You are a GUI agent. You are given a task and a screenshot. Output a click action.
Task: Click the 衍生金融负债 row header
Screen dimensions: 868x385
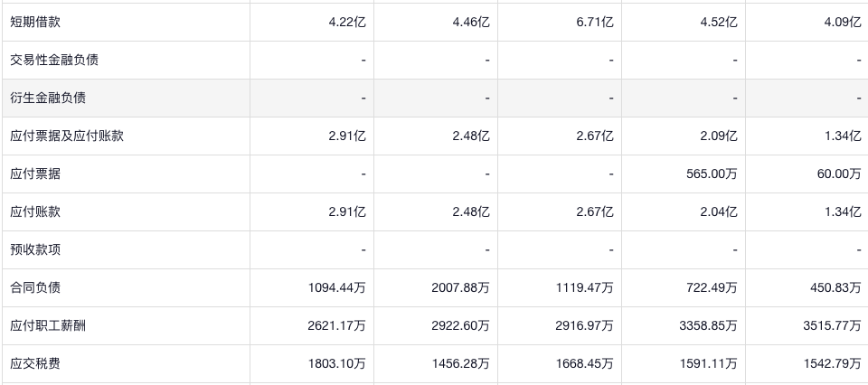(47, 99)
